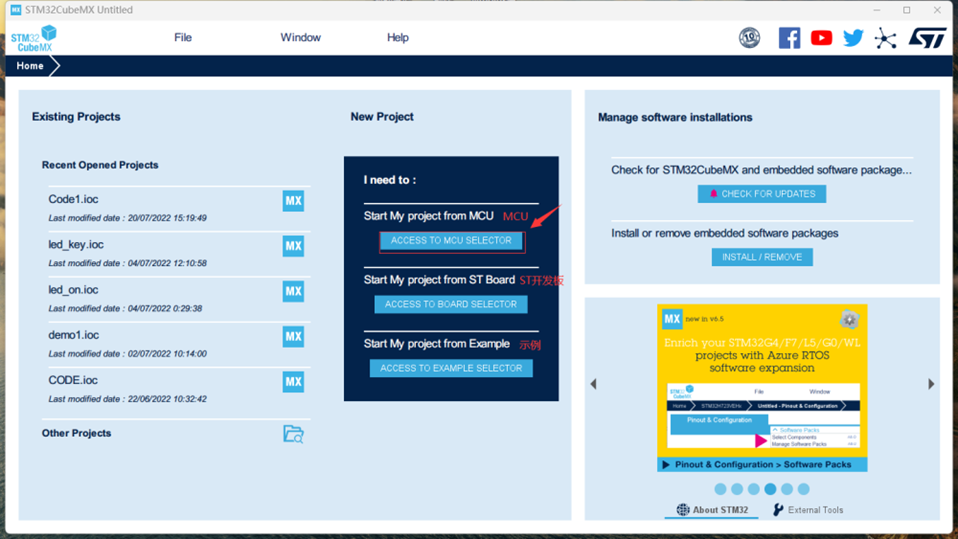958x539 pixels.
Task: Click ACCESS TO MCU SELECTOR button
Action: tap(451, 241)
